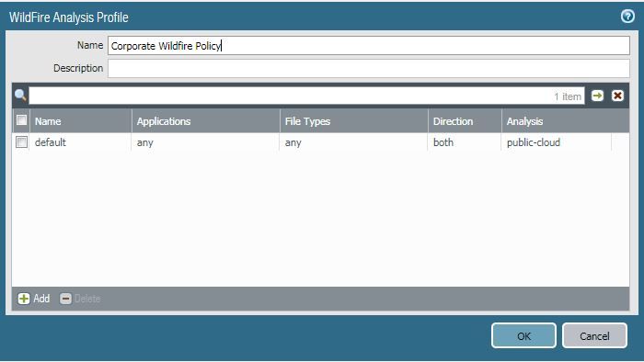644x362 pixels.
Task: Click the "any" value under File Types
Action: pyautogui.click(x=293, y=142)
